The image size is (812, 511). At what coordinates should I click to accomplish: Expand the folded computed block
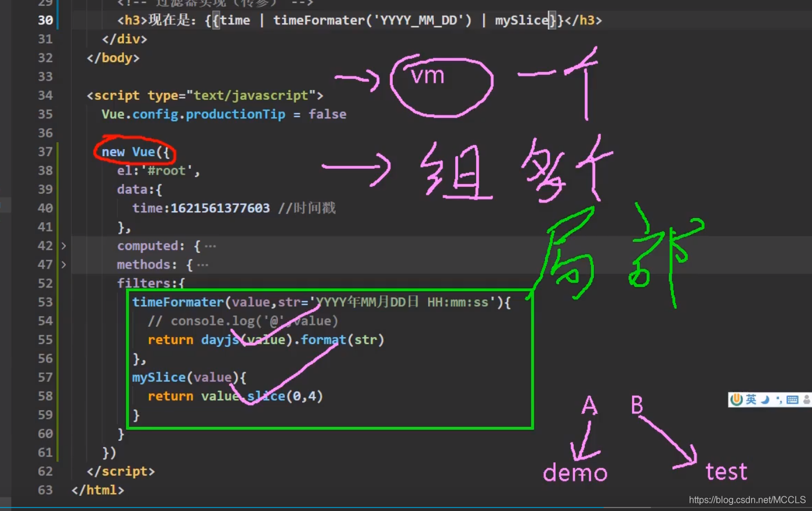[63, 246]
